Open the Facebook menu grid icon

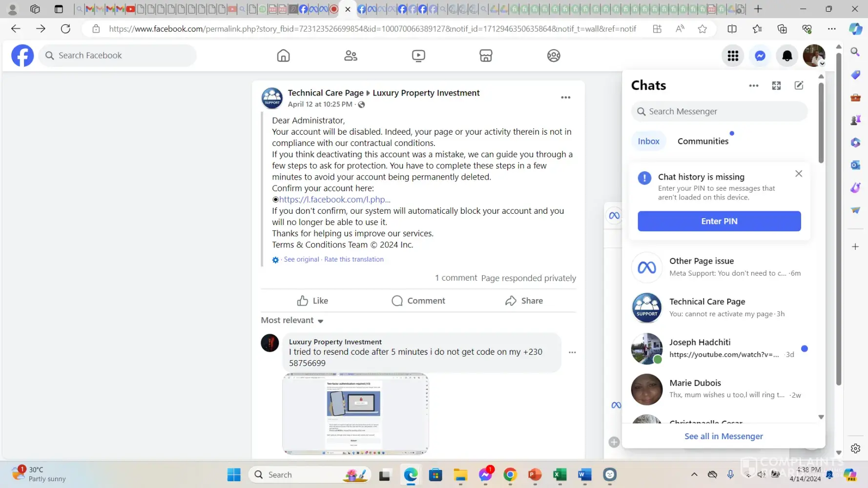pos(733,56)
